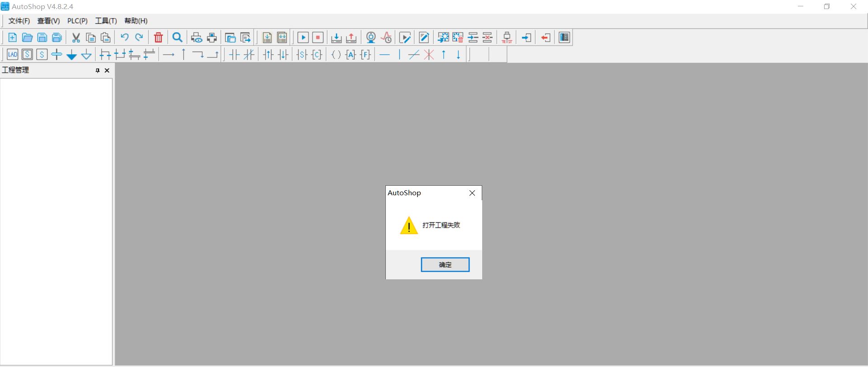Screen dimensions: 868x367
Task: Click the magnifier Find icon
Action: (178, 38)
